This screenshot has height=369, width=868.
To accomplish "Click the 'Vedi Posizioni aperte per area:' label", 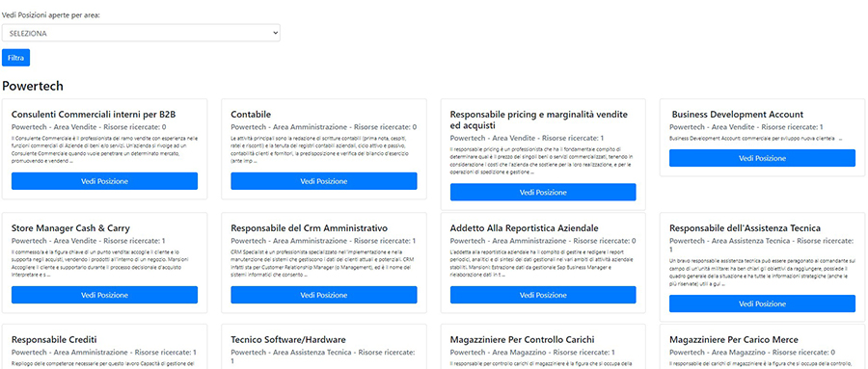I will coord(51,15).
